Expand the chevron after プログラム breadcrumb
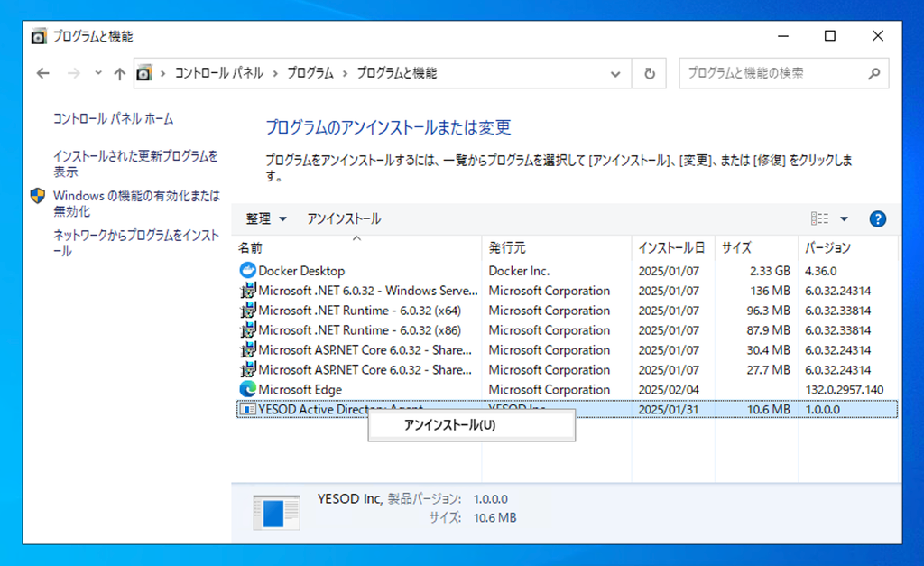 click(345, 73)
